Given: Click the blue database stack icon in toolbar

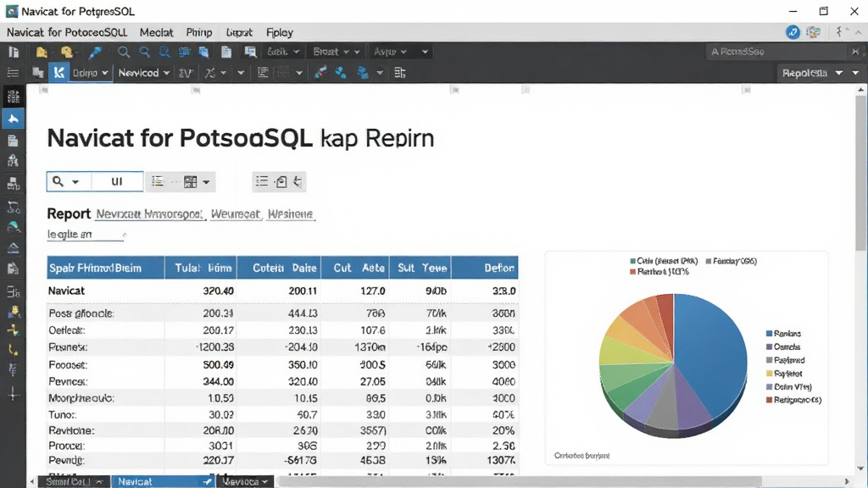Looking at the screenshot, I should coord(363,73).
